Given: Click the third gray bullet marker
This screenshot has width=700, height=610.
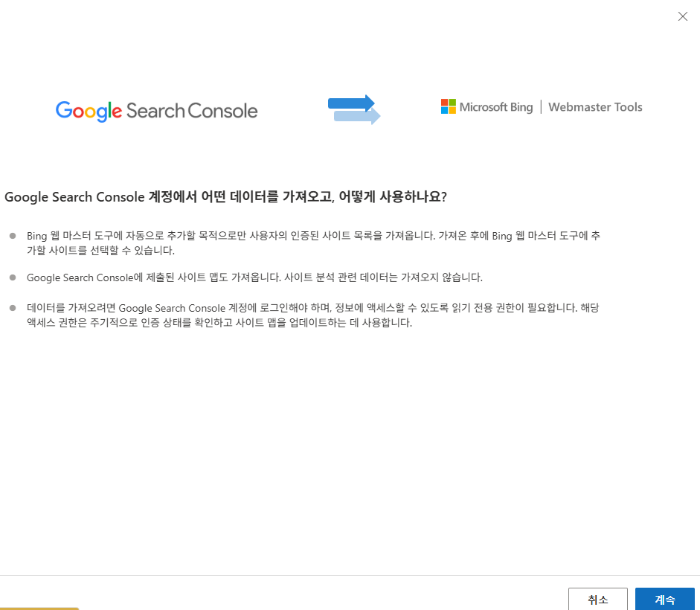Looking at the screenshot, I should click(13, 308).
